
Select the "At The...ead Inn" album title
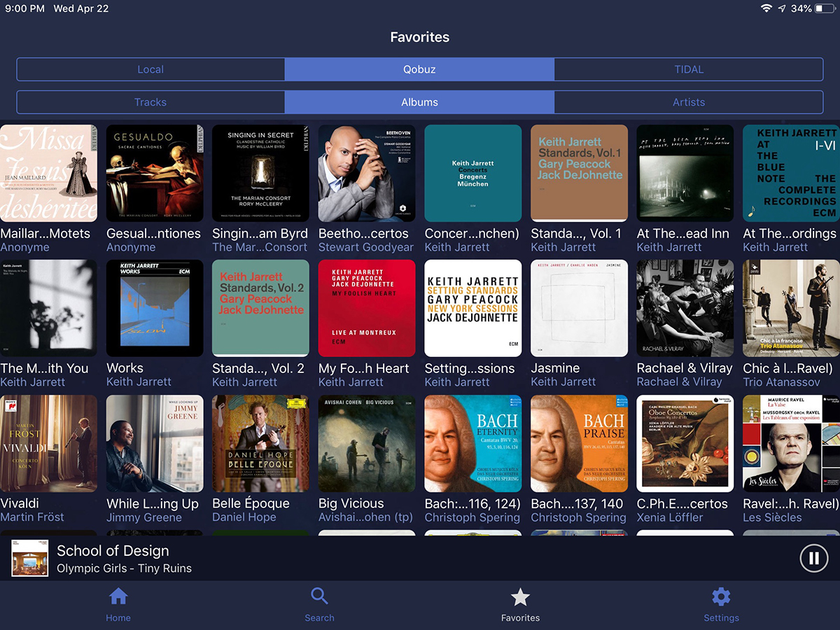click(683, 233)
